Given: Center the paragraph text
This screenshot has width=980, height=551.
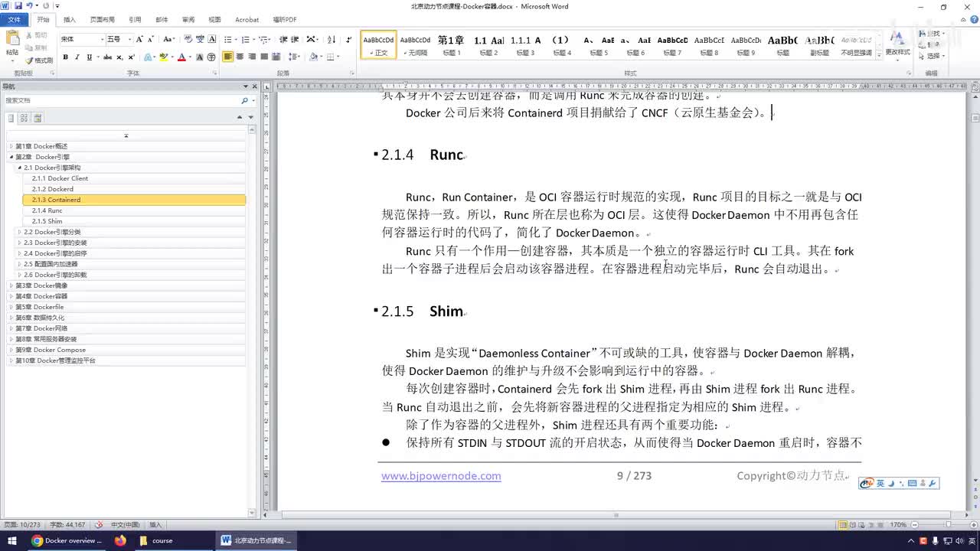Looking at the screenshot, I should pyautogui.click(x=240, y=57).
